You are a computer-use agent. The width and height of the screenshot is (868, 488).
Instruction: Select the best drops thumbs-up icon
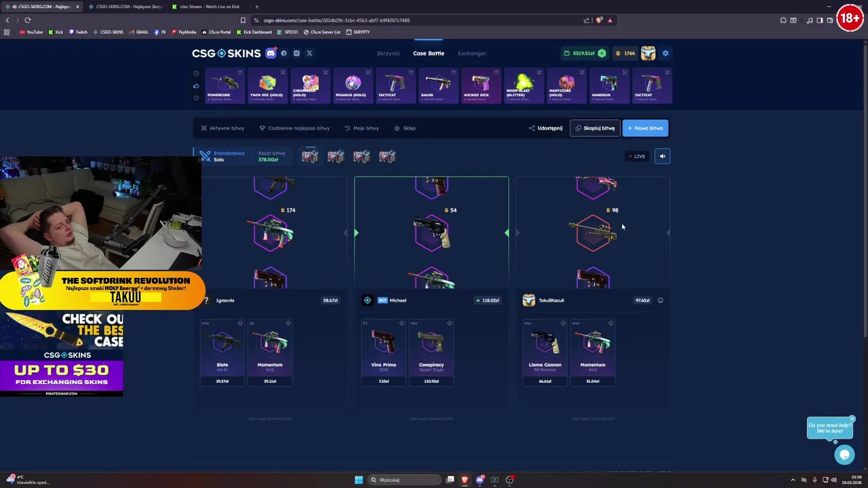(196, 85)
